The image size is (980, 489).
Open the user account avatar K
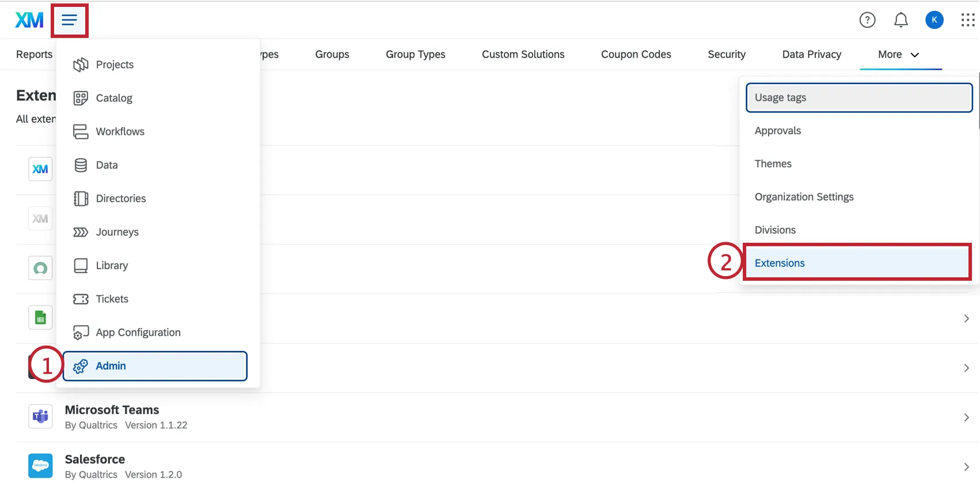(x=934, y=20)
